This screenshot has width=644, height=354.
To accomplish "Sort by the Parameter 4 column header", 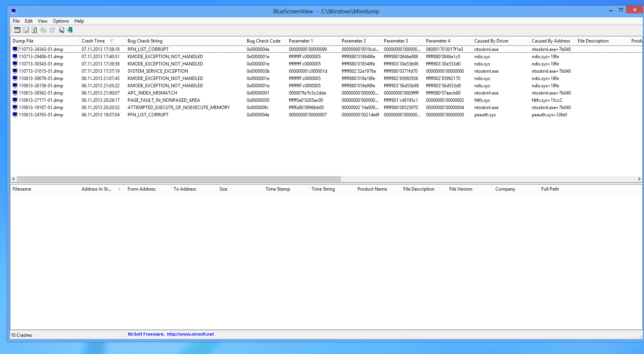I will click(x=448, y=41).
